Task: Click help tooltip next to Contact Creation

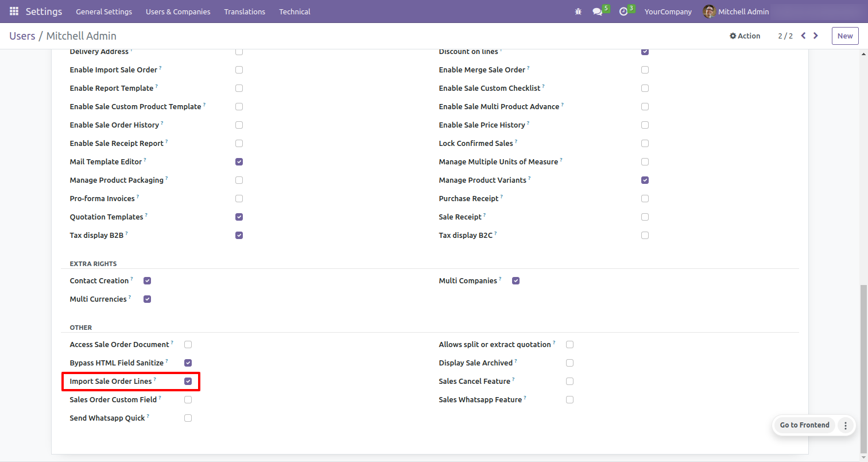Action: 131,279
